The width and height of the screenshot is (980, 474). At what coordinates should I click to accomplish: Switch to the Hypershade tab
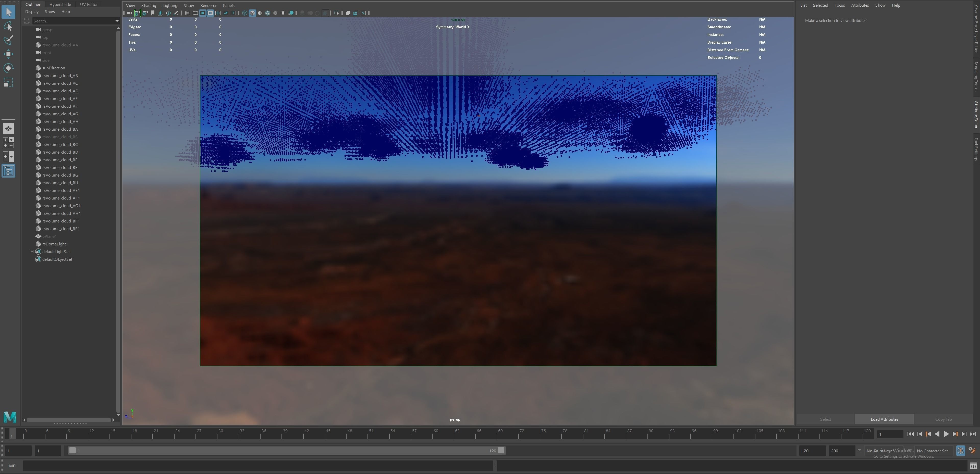point(60,4)
